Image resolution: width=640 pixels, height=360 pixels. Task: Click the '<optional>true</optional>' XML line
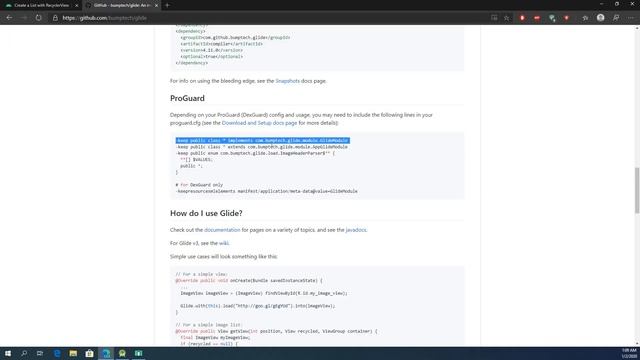211,56
